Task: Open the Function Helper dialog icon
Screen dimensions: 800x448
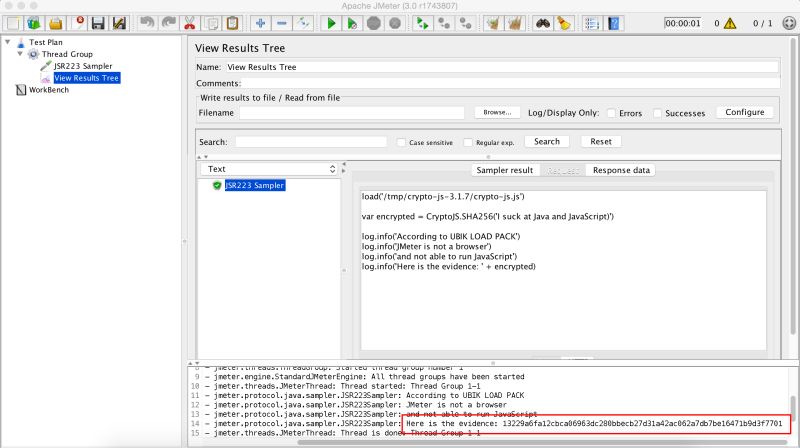Action: [591, 23]
